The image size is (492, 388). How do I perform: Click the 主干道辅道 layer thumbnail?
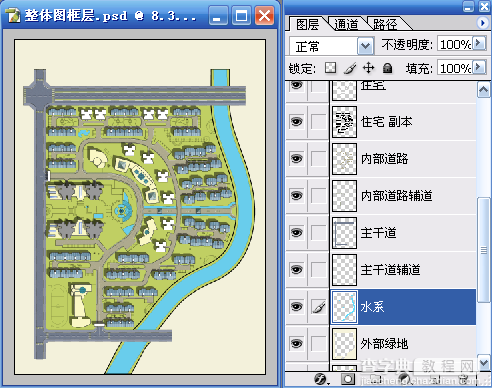[x=344, y=270]
